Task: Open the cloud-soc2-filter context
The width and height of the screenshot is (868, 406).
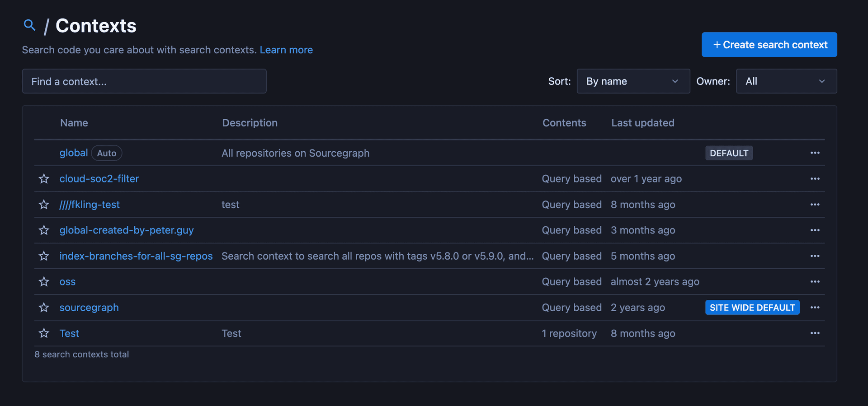Action: tap(99, 179)
